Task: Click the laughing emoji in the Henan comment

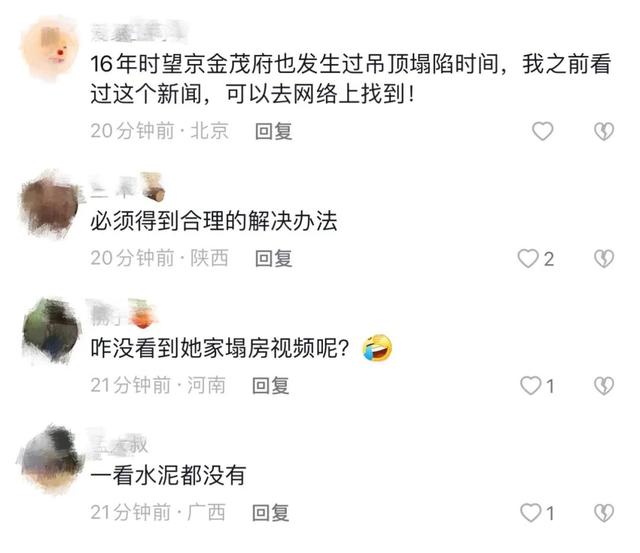Action: pyautogui.click(x=377, y=348)
